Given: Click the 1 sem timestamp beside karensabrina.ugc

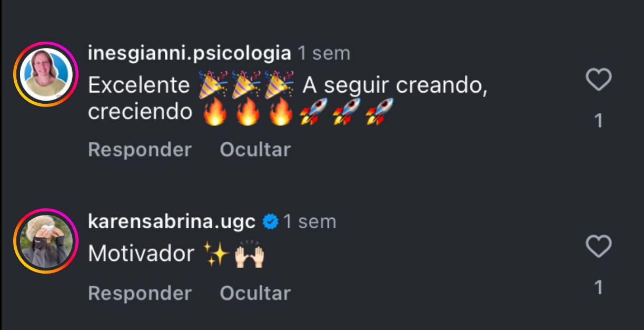Looking at the screenshot, I should [310, 221].
